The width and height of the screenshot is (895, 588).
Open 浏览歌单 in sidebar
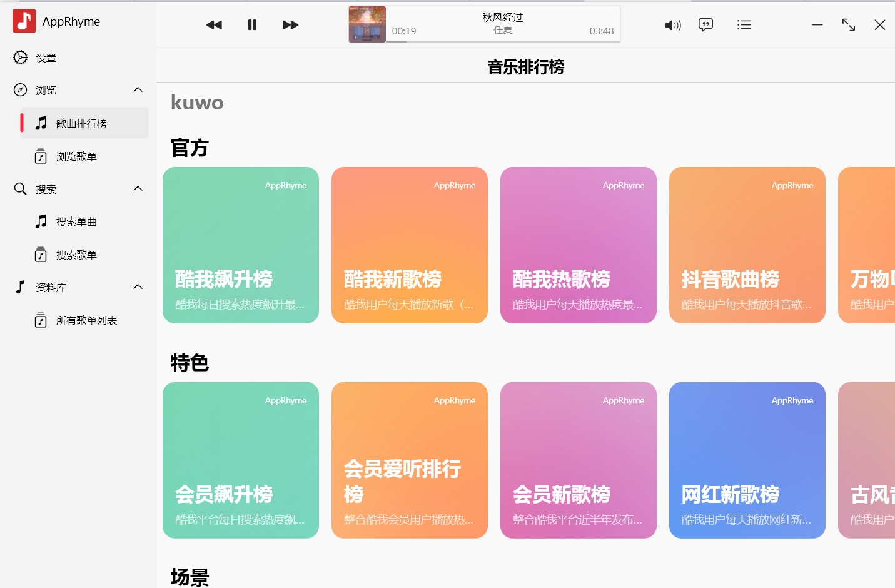pos(84,156)
